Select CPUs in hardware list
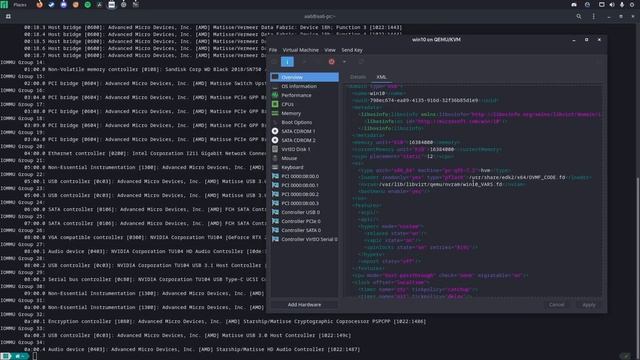 tap(304, 104)
